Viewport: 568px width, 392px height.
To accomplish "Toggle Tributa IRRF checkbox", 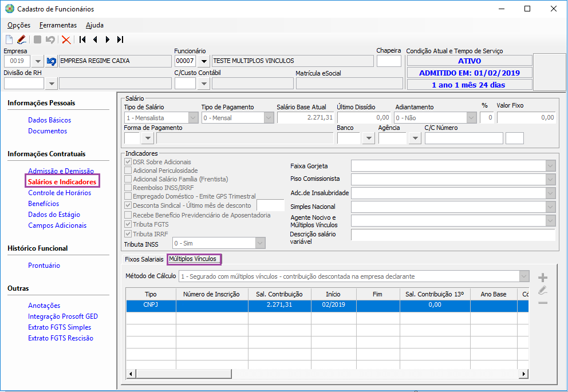I will (x=128, y=234).
